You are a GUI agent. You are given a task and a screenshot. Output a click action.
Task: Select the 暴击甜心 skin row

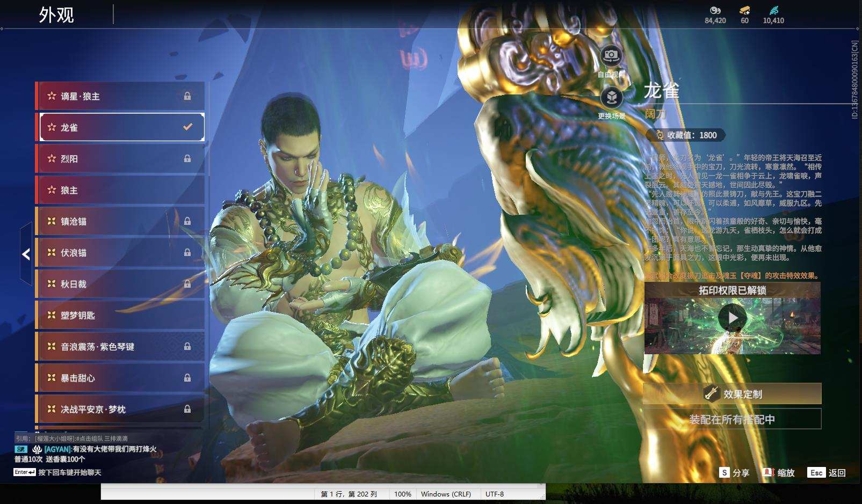(x=120, y=378)
